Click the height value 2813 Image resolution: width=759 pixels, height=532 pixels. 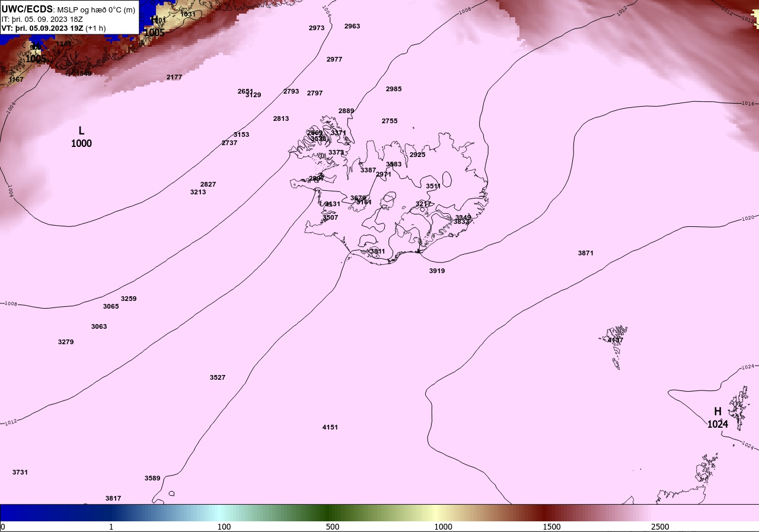[281, 118]
